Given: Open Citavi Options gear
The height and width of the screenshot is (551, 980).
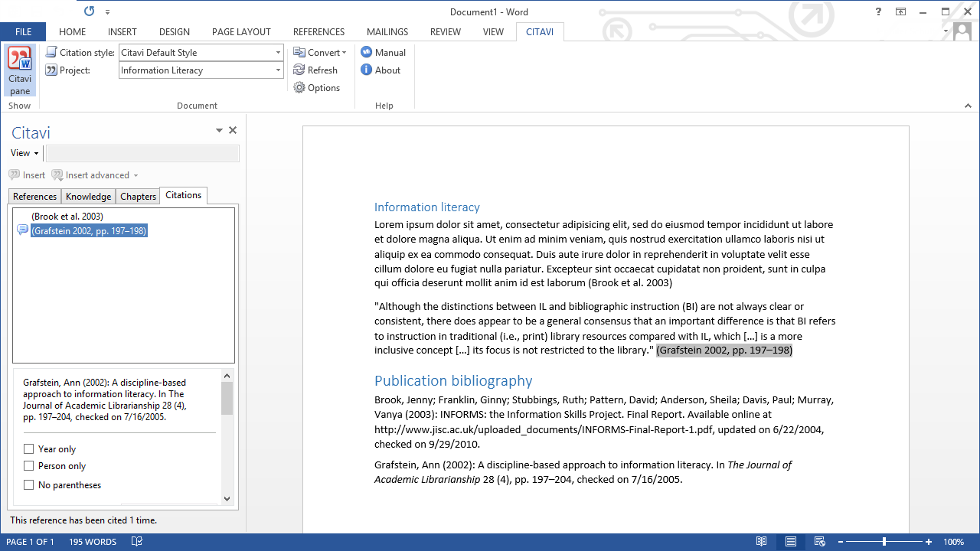Looking at the screenshot, I should coord(317,87).
